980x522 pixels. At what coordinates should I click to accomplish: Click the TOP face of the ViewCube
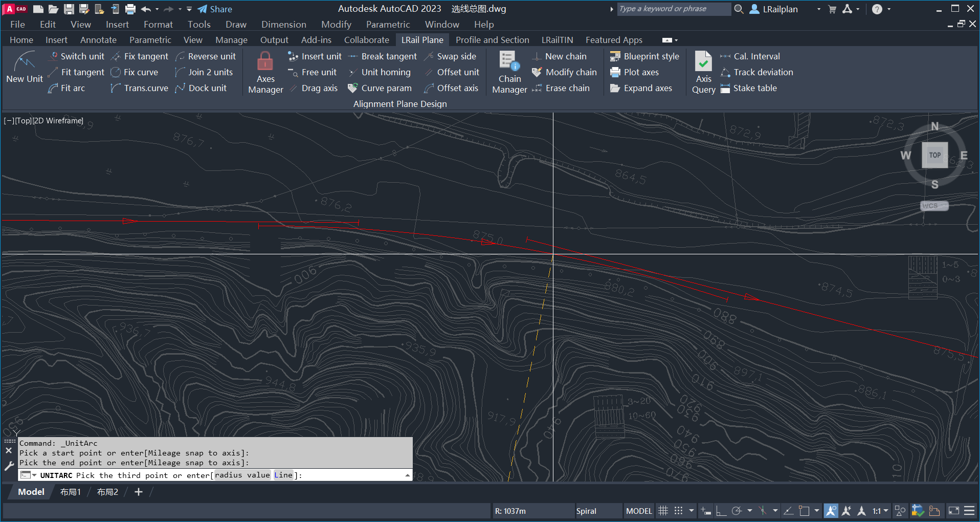pyautogui.click(x=934, y=155)
